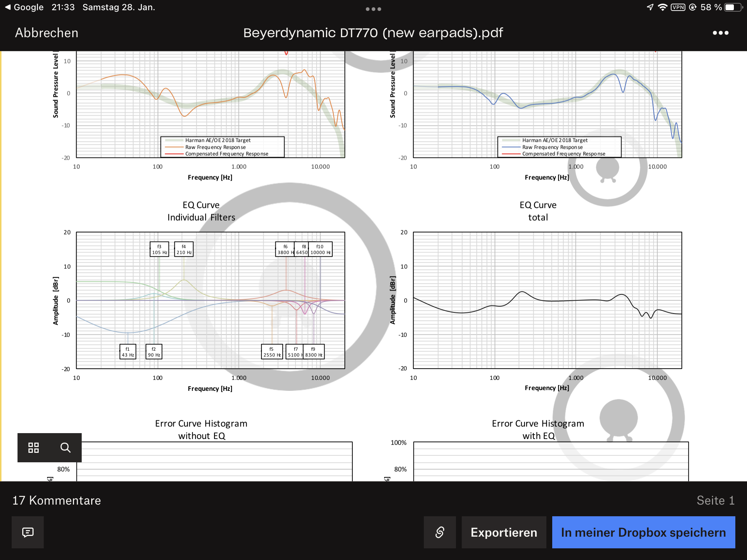Tap the status bar time 21:33
Viewport: 747px width, 560px height.
[x=63, y=7]
